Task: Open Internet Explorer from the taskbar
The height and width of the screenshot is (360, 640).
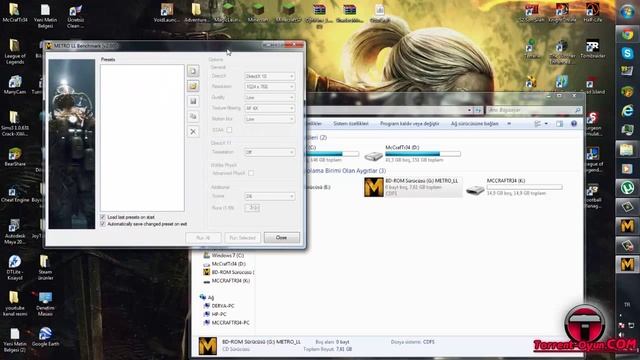Action: (627, 110)
